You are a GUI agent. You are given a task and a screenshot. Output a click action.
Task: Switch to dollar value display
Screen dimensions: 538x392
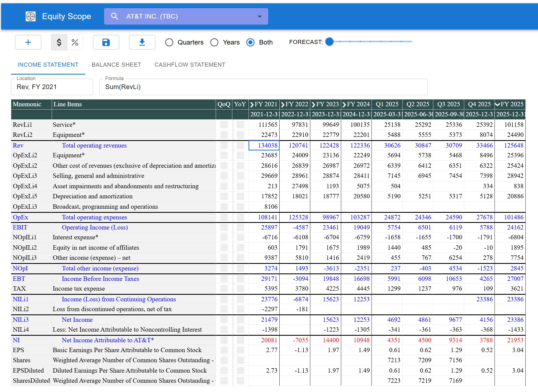click(59, 42)
